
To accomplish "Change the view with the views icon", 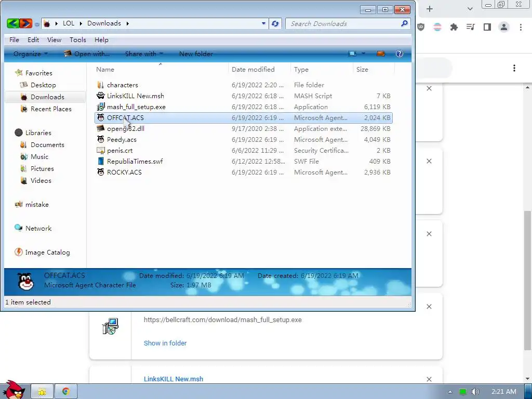I will tap(353, 54).
